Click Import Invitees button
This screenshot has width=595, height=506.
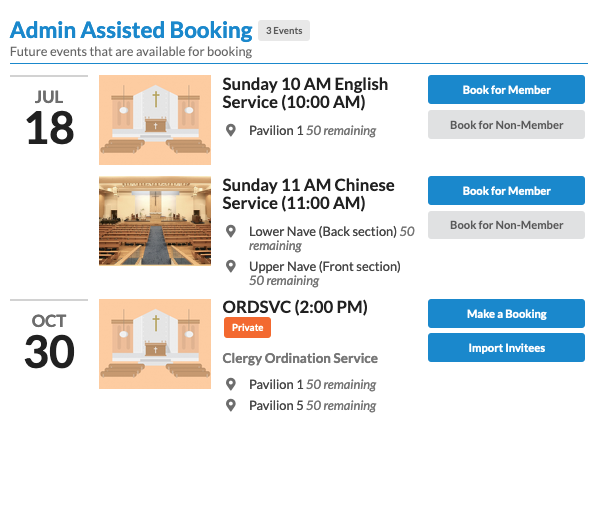[x=506, y=348]
